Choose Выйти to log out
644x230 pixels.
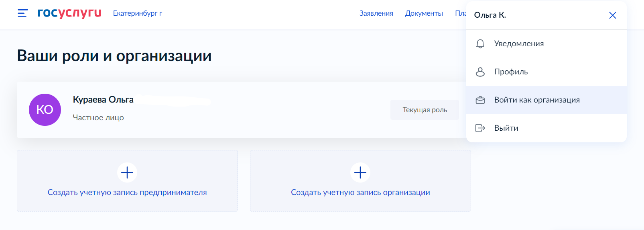click(546, 128)
